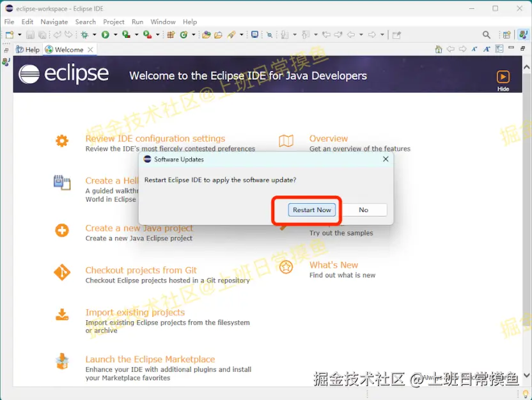The height and width of the screenshot is (400, 532).
Task: Open the Debug dropdown arrow
Action: pyautogui.click(x=95, y=35)
